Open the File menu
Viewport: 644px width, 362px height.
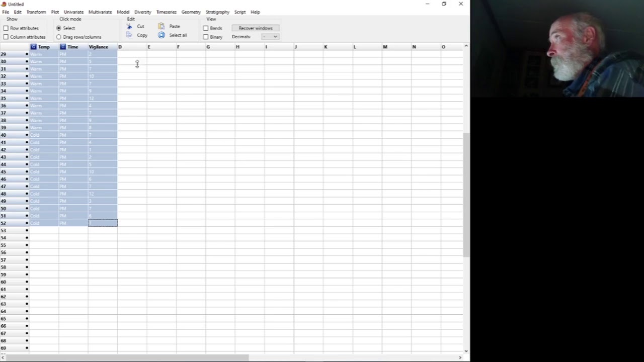click(6, 12)
